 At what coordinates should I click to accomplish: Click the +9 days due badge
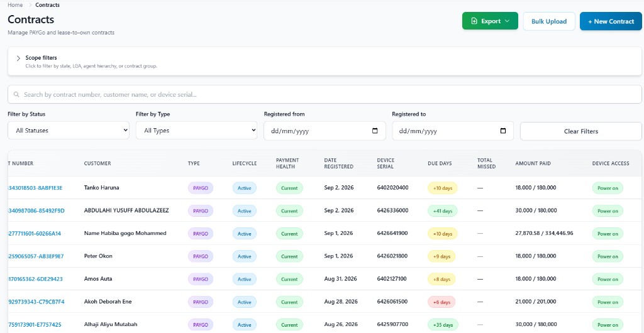pyautogui.click(x=441, y=257)
